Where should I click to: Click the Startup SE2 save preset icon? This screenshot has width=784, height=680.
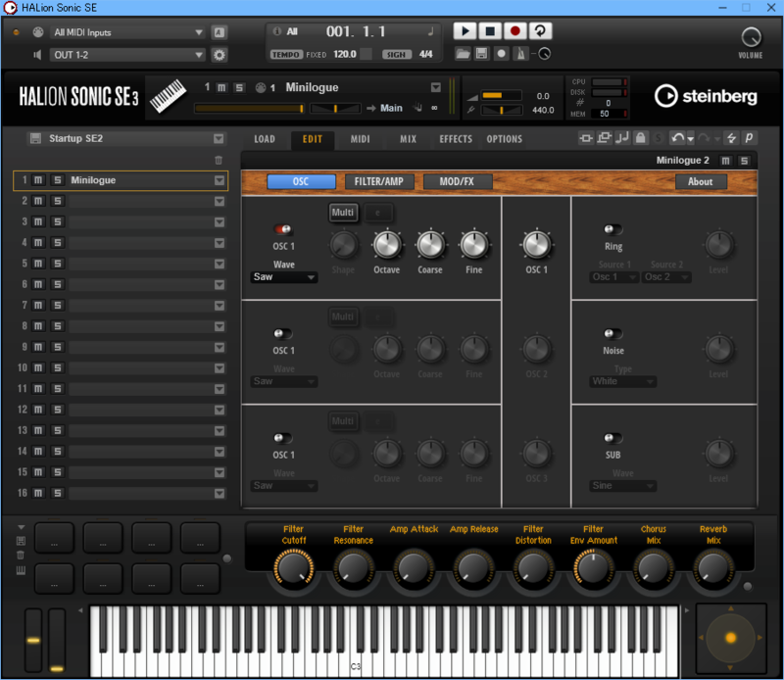coord(35,138)
